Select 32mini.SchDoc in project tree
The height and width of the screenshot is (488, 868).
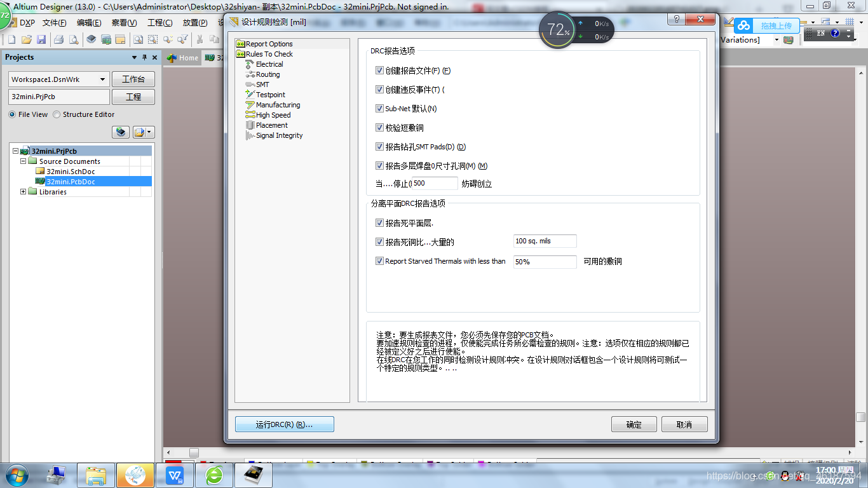[71, 172]
